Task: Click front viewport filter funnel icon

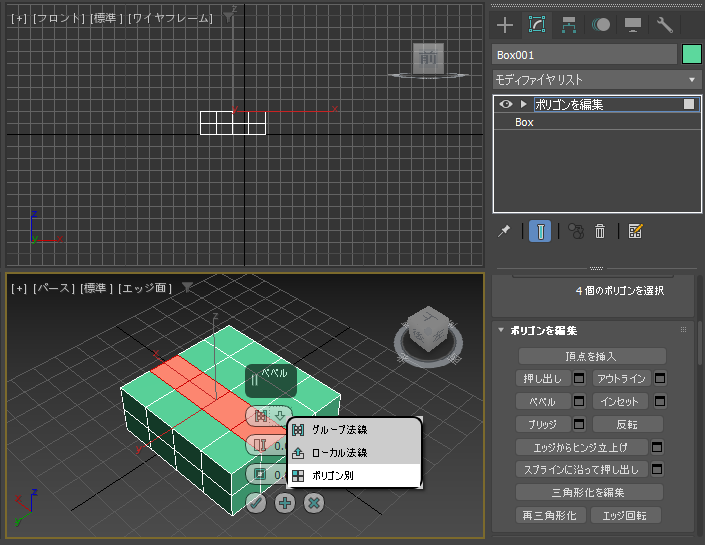Action: tap(228, 18)
